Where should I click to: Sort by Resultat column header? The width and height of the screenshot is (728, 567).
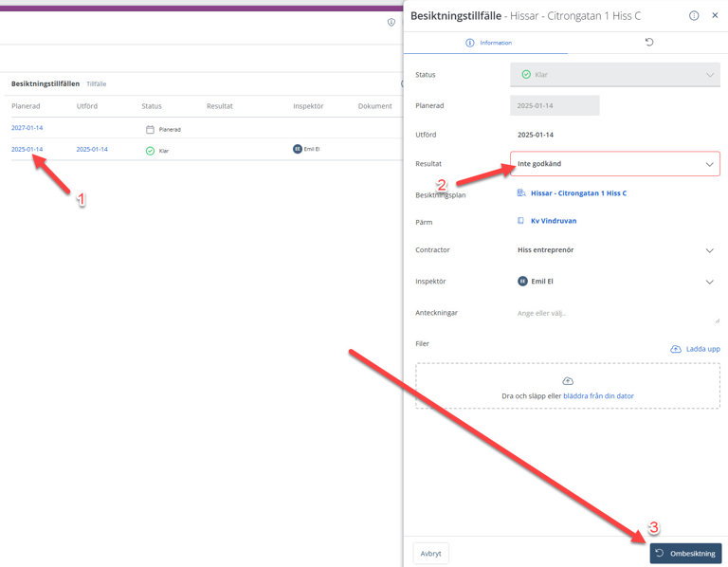click(220, 106)
